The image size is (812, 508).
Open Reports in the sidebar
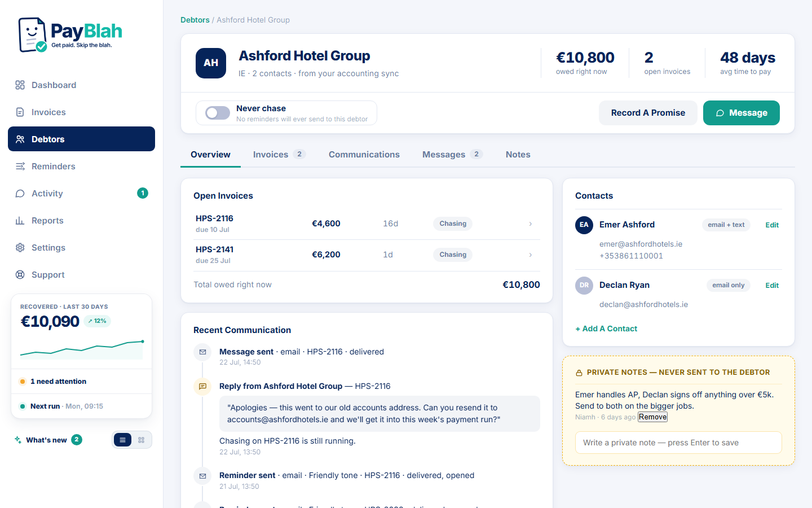point(81,220)
